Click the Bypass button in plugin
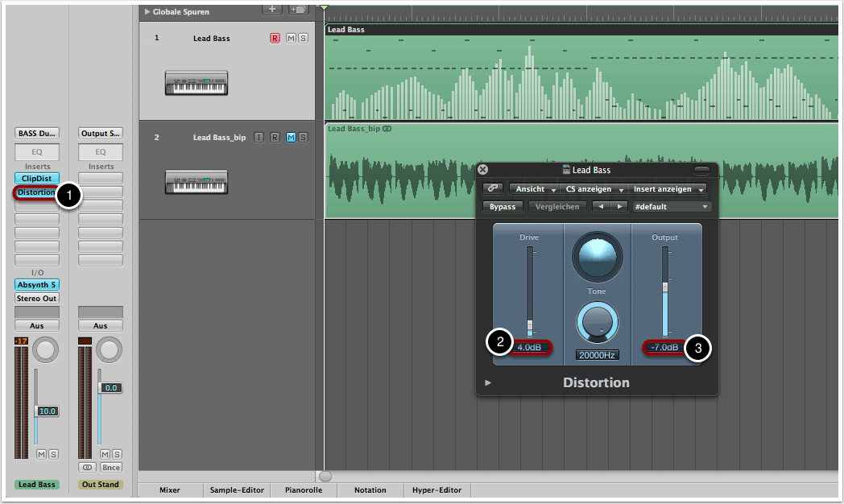The width and height of the screenshot is (844, 504). click(503, 207)
